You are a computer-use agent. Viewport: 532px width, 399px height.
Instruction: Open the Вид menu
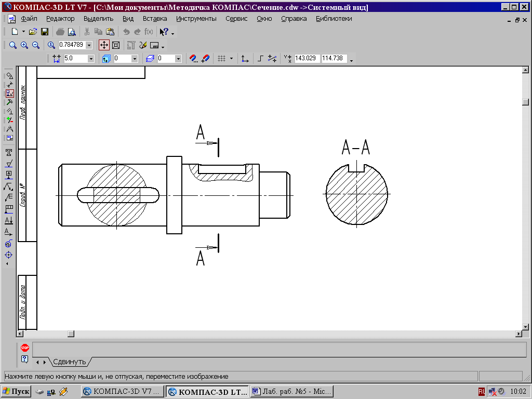click(x=128, y=19)
